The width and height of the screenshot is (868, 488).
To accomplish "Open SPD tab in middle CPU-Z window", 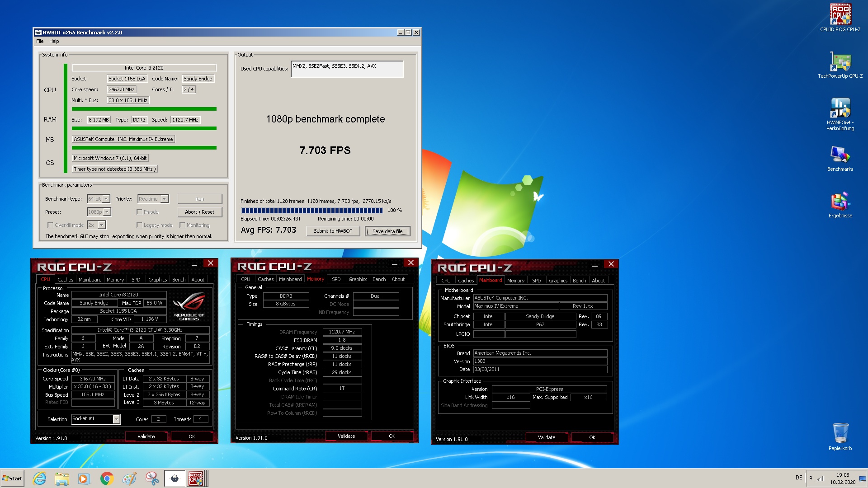I will pyautogui.click(x=336, y=279).
